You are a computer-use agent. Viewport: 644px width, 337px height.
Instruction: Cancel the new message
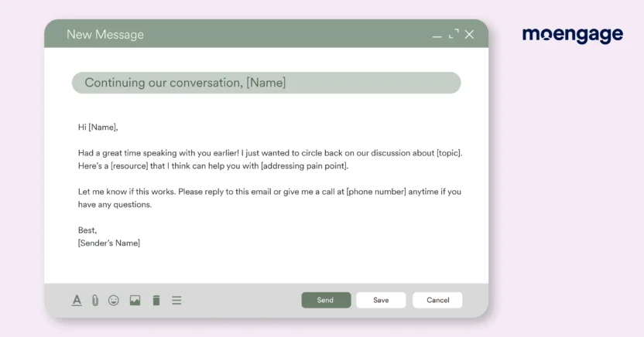click(x=437, y=300)
